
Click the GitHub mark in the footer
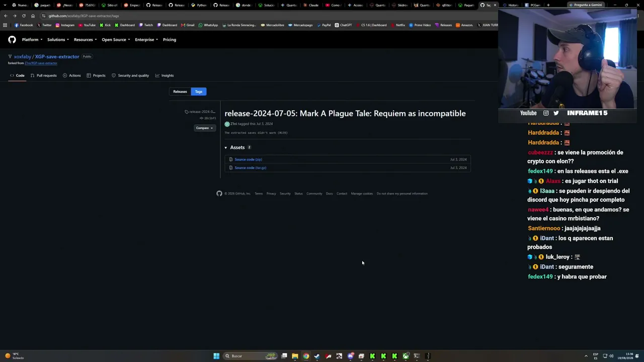point(219,194)
